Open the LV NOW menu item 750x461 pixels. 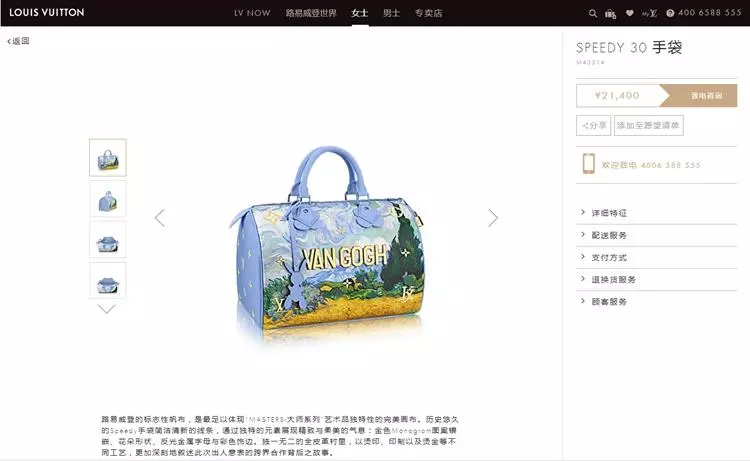(x=252, y=13)
